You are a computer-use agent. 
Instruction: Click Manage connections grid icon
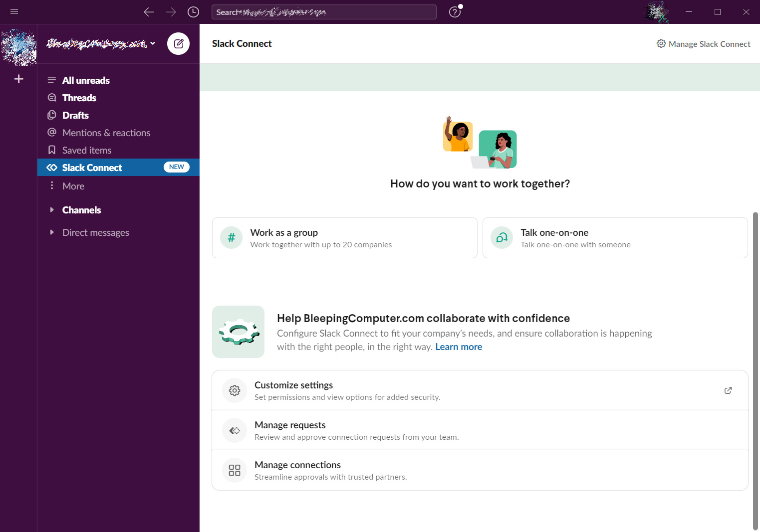coord(235,470)
